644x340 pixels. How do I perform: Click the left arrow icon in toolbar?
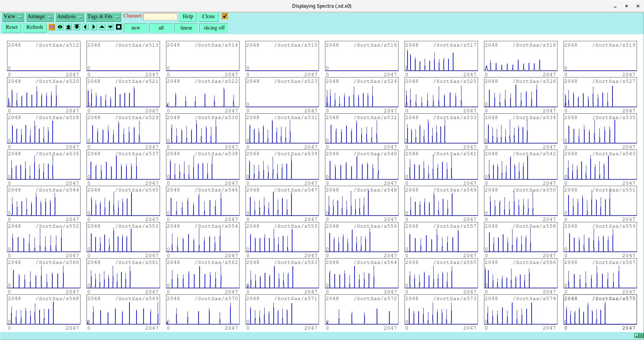85,27
